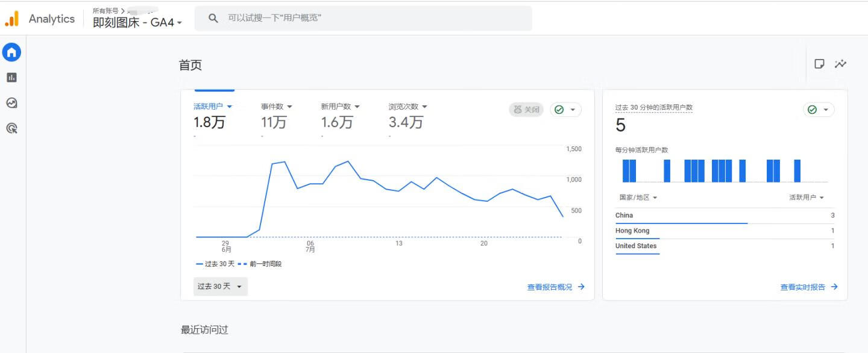Open the green check dropdown on realtime card
Image resolution: width=868 pixels, height=353 pixels.
pyautogui.click(x=819, y=110)
